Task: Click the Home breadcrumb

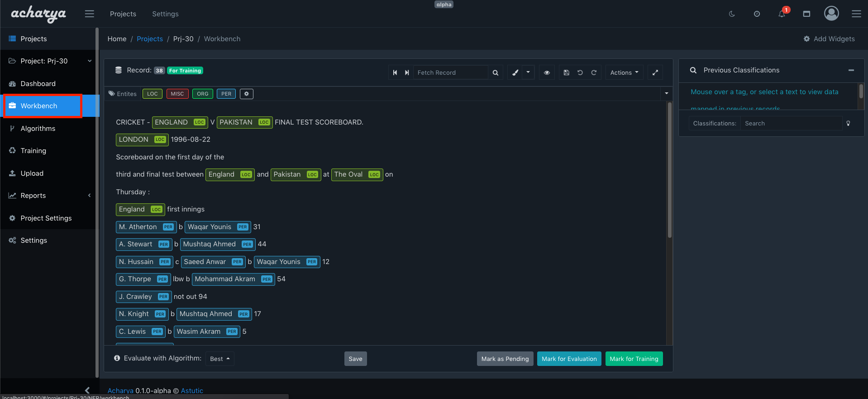Action: 117,39
